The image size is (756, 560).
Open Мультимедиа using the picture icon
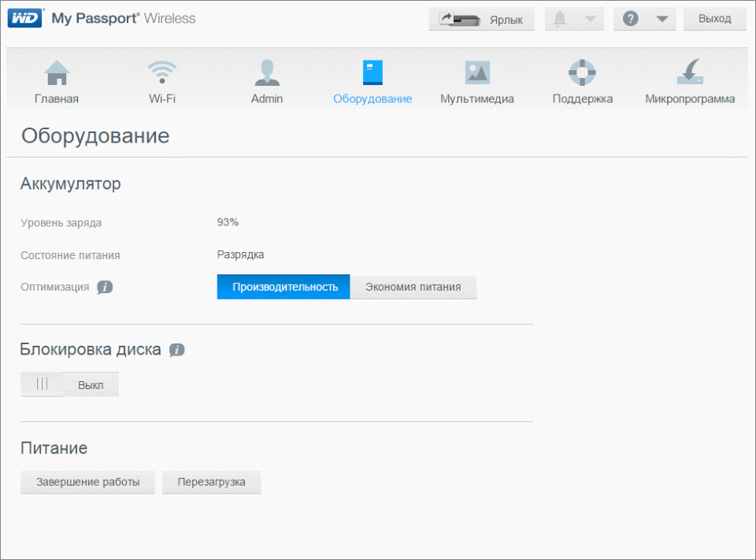coord(477,73)
